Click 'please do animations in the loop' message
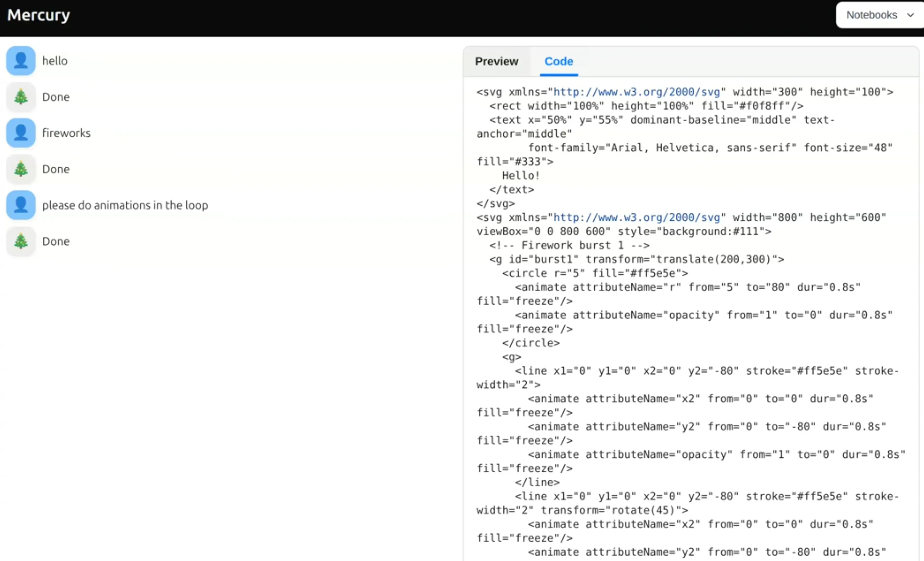The height and width of the screenshot is (561, 924). point(125,205)
